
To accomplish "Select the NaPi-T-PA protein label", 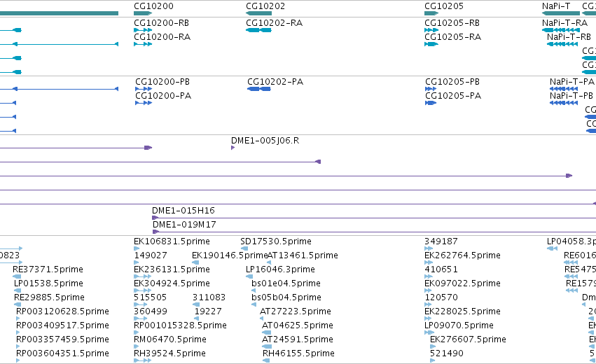I will click(572, 82).
